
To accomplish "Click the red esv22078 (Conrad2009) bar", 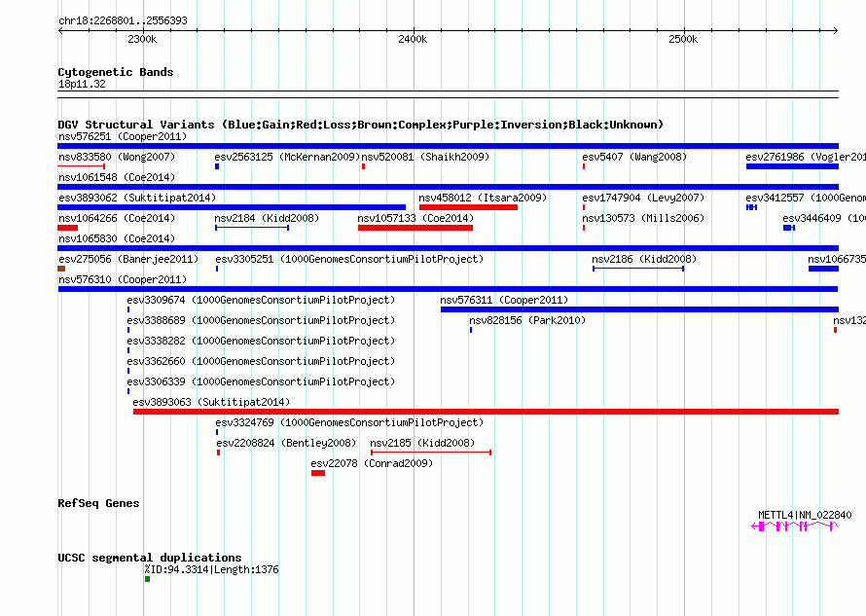I will coord(318,473).
